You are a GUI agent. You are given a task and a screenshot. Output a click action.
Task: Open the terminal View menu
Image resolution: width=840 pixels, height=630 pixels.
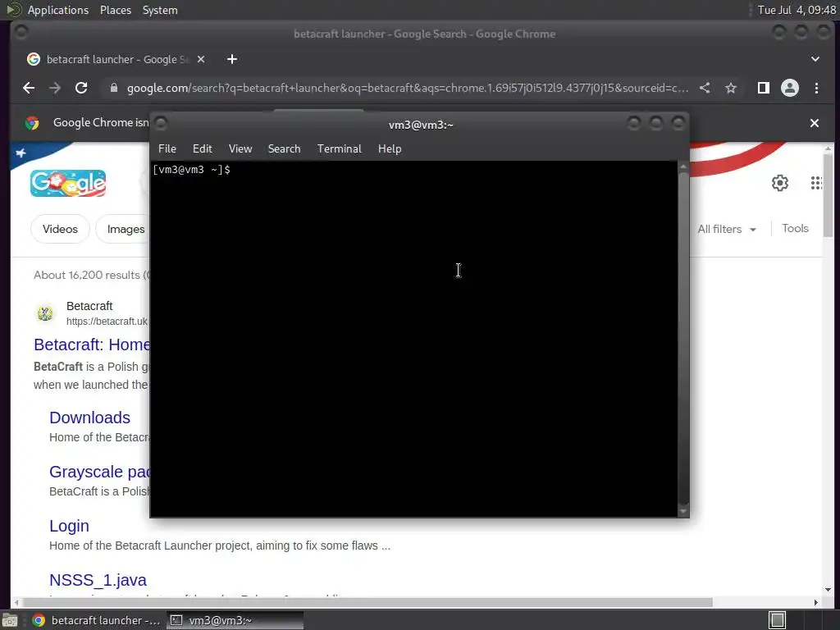(x=240, y=149)
